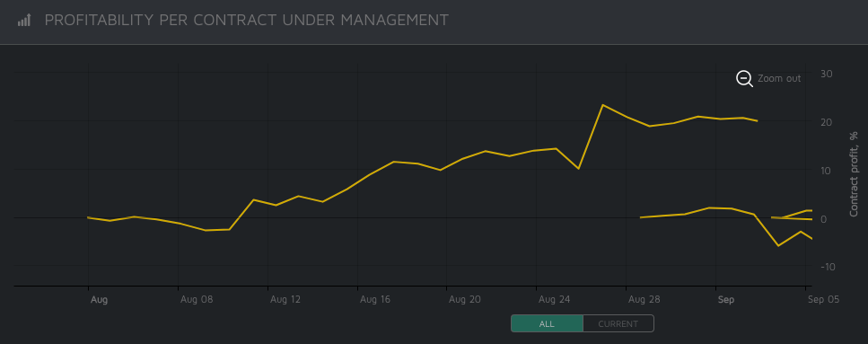
Task: Click the profit line peak near Aug 27
Action: [603, 105]
